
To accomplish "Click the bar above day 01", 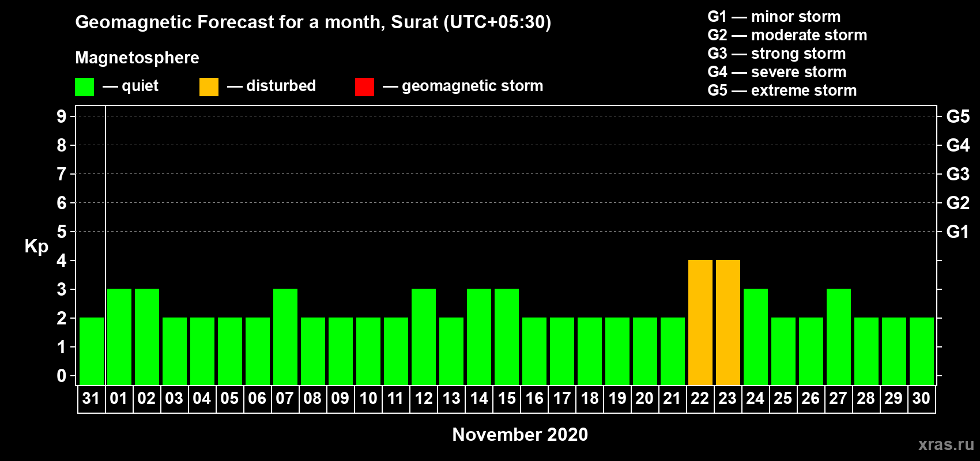I will [119, 337].
